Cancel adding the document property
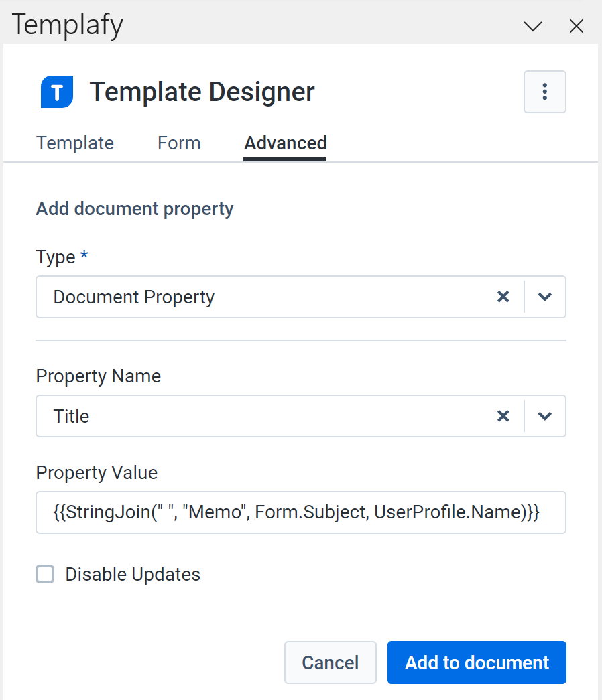 (x=330, y=662)
